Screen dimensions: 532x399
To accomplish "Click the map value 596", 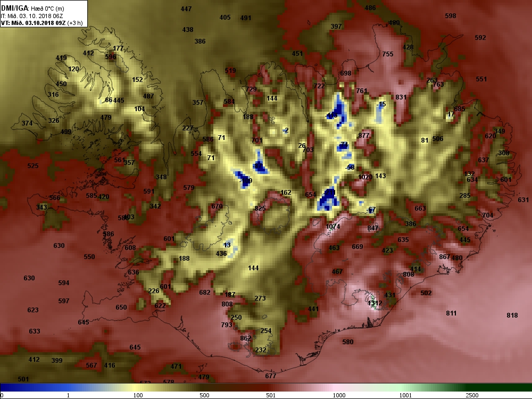I will click(111, 57).
